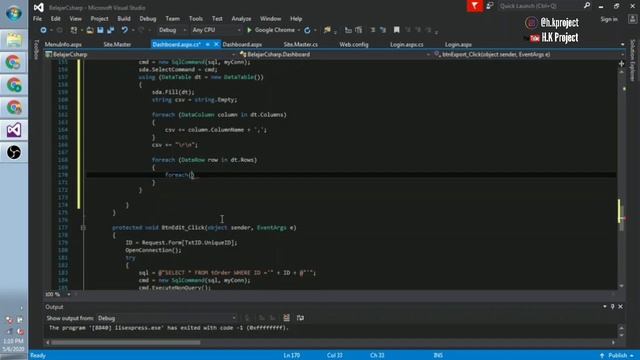The image size is (640, 360).
Task: Switch to the MenuInfo.aspx tab
Action: click(63, 44)
